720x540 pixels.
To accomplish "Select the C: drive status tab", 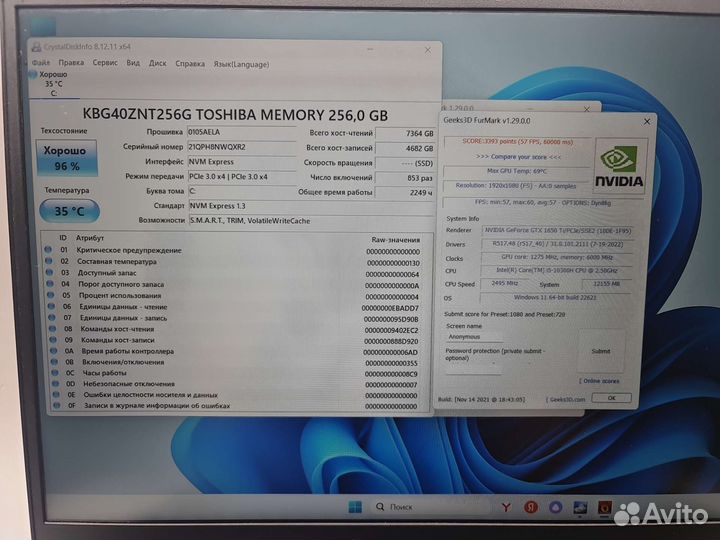I will point(53,84).
